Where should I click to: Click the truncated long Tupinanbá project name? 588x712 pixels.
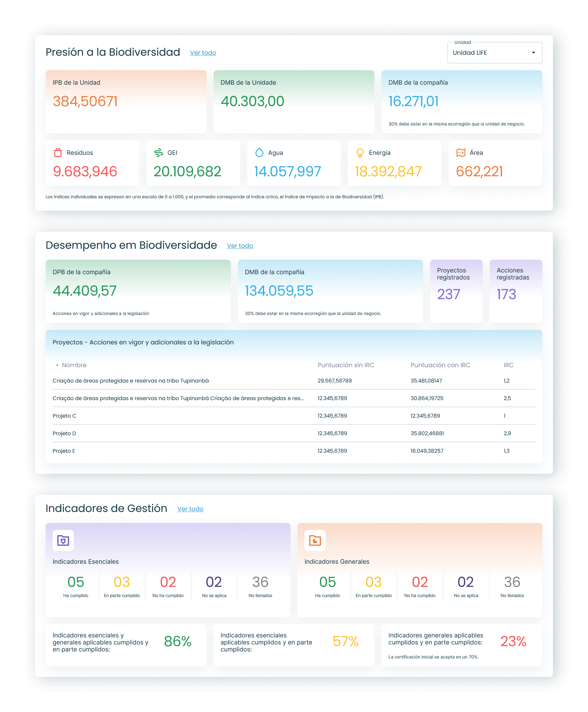tap(178, 398)
